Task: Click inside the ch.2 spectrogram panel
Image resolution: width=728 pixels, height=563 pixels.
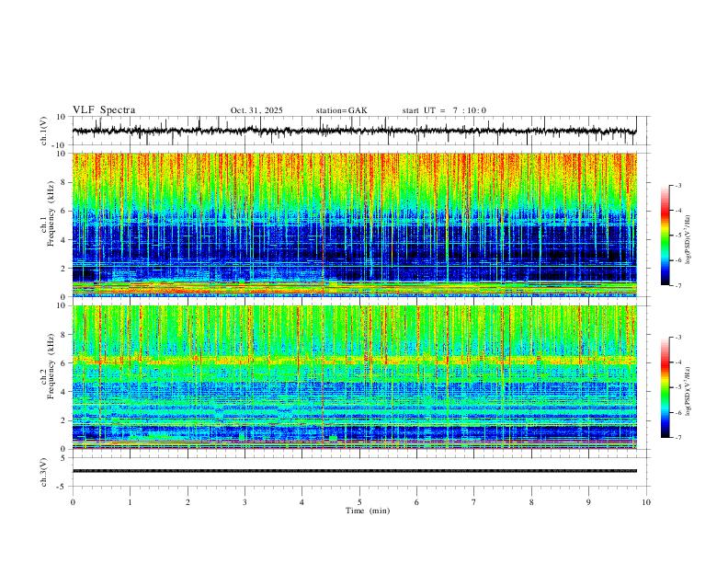Action: (x=354, y=377)
